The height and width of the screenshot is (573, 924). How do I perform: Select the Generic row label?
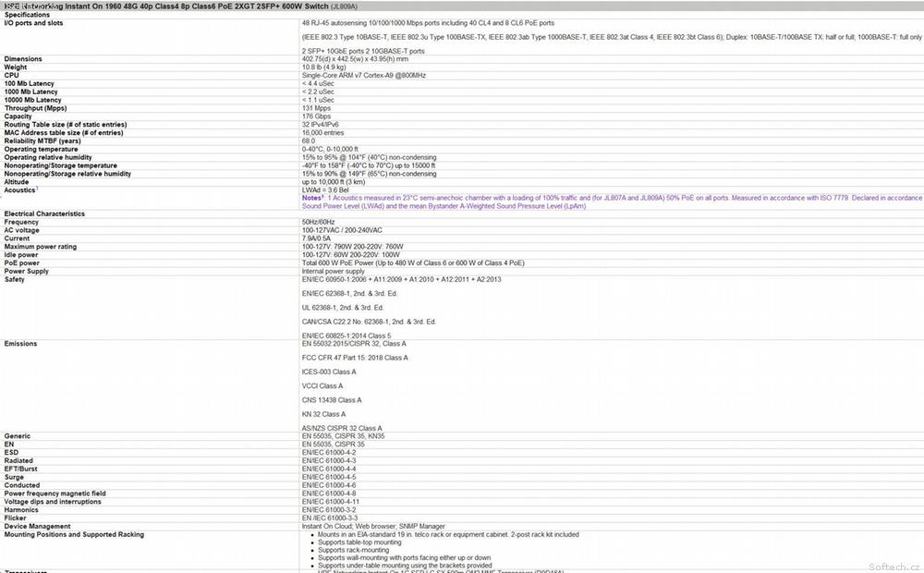[17, 436]
